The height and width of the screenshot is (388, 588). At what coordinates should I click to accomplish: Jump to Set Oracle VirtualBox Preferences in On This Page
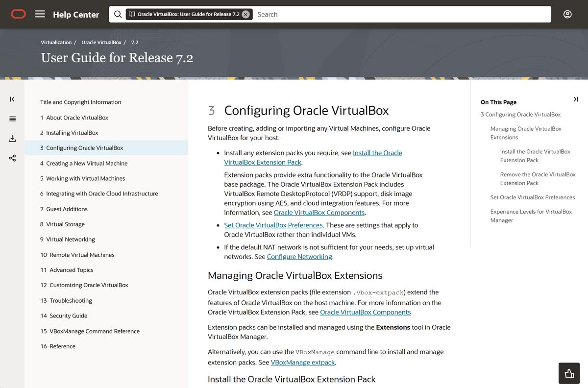tap(533, 197)
